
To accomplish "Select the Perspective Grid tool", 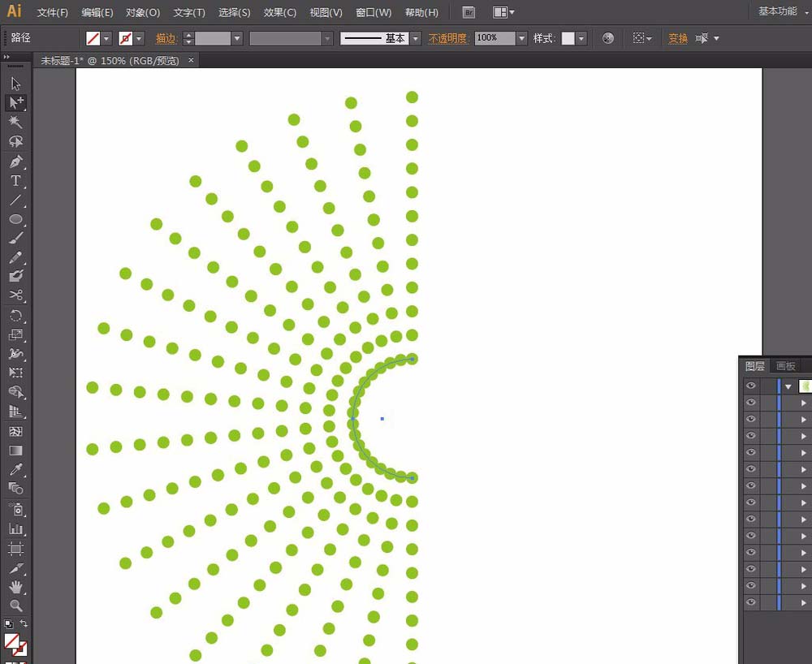I will tap(15, 412).
